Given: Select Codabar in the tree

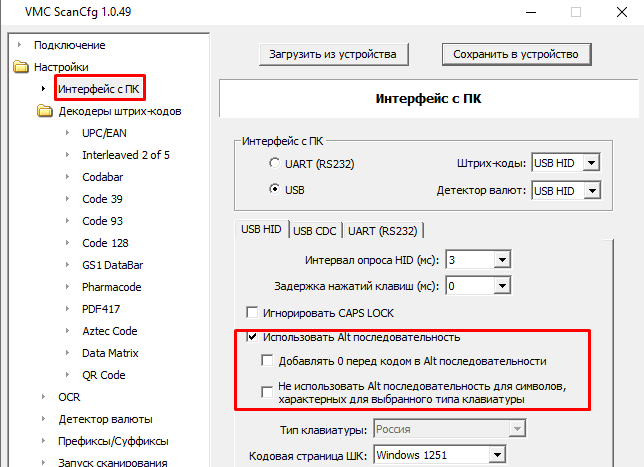Looking at the screenshot, I should [103, 177].
